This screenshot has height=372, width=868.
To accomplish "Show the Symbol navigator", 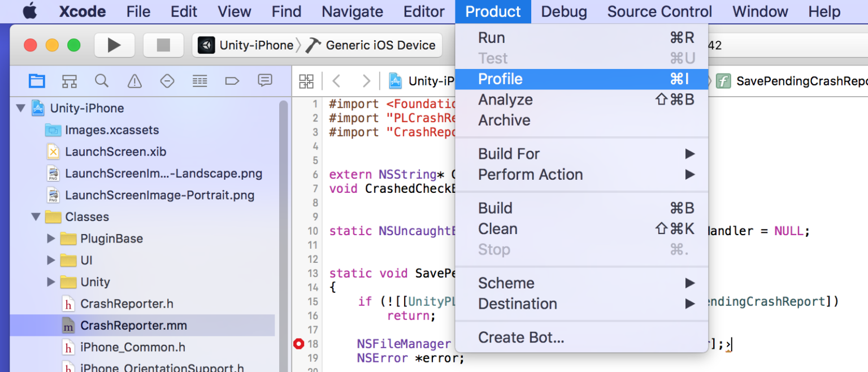I will click(69, 81).
